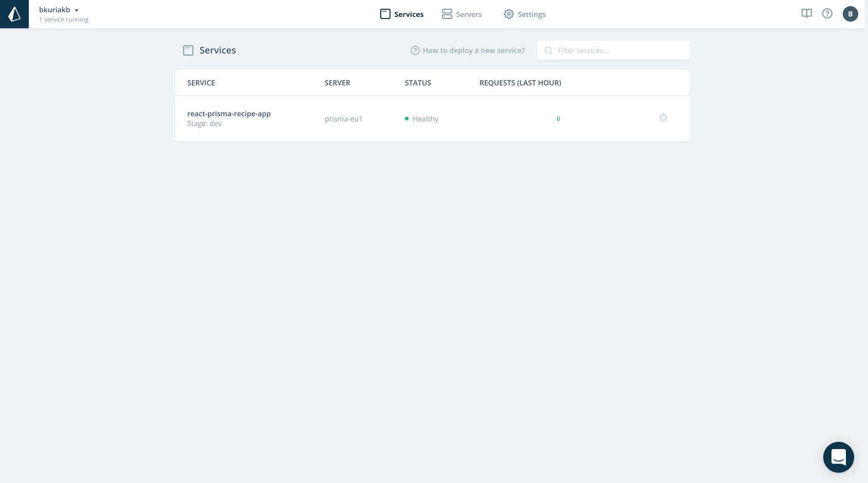Viewport: 868px width, 483px height.
Task: Open the Services panel icon in the navbar
Action: [x=385, y=14]
